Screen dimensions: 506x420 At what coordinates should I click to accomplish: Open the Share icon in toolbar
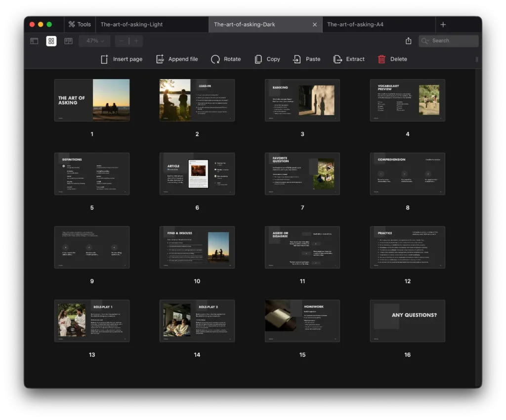(x=409, y=41)
